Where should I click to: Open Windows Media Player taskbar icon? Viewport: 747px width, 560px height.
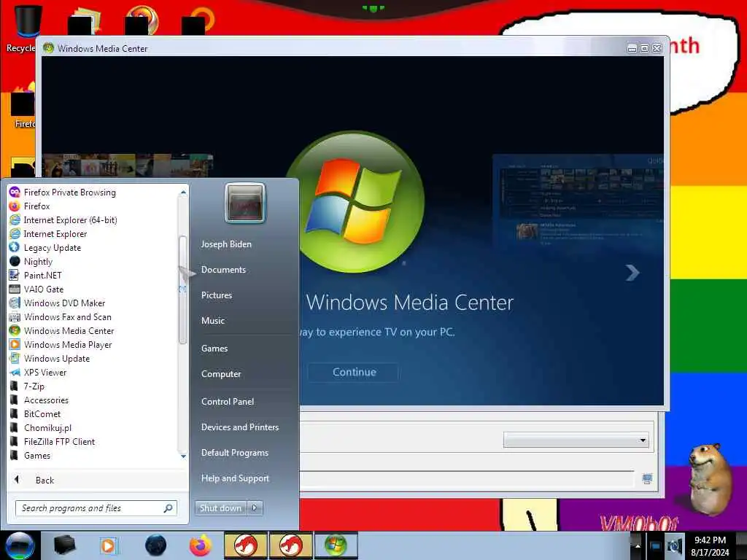(x=108, y=545)
